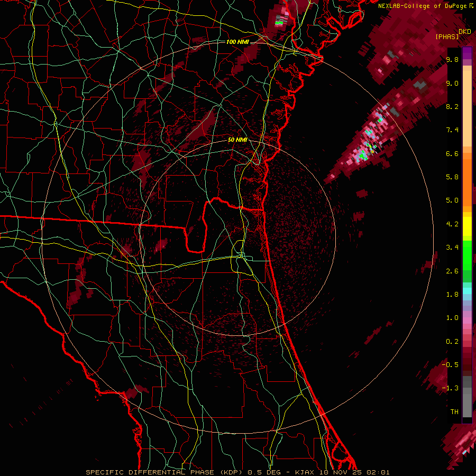Click the 3.4 scale value
Screen dimensions: 476x476
click(452, 248)
